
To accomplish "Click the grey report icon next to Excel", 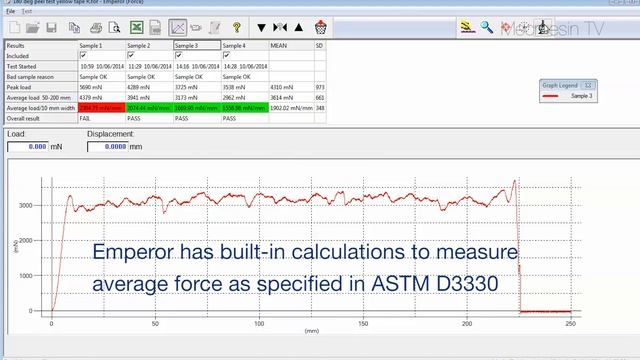I will [x=156, y=28].
